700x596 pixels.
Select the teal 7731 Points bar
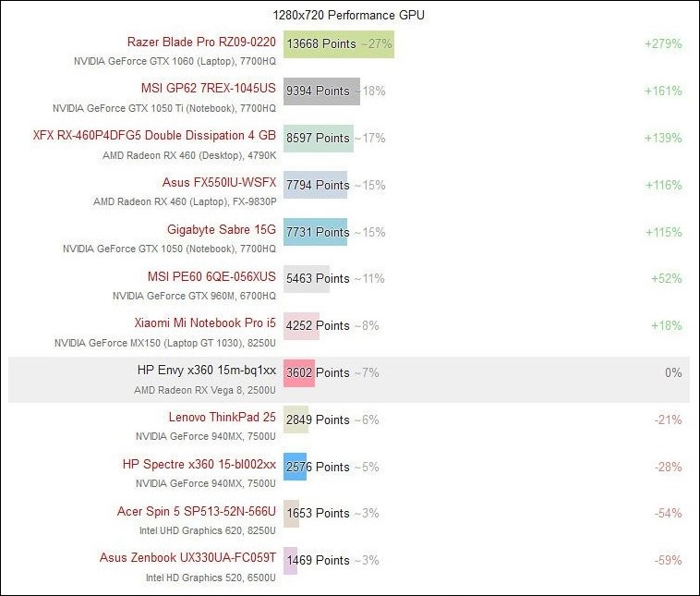(315, 231)
